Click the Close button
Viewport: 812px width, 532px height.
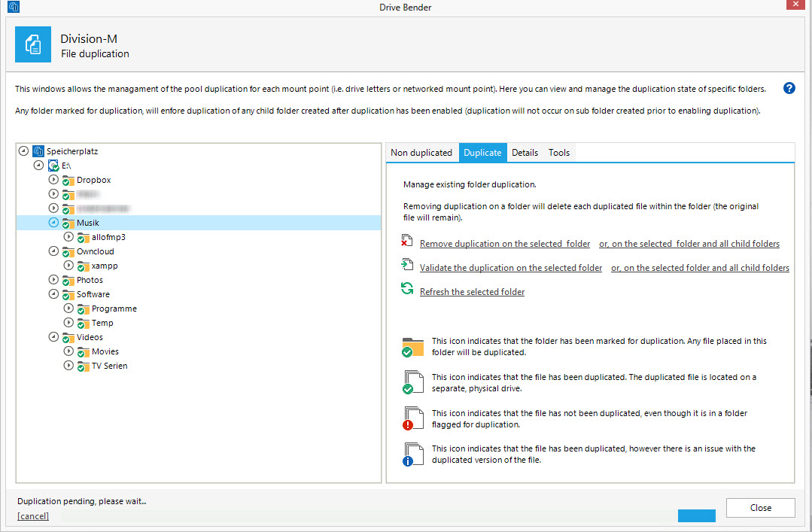(x=760, y=508)
